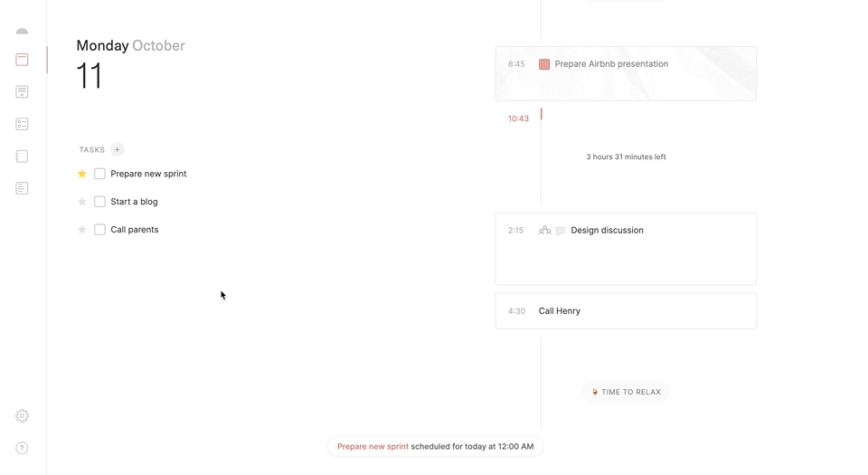Click the Time to Relax pill
868x475 pixels.
click(626, 393)
